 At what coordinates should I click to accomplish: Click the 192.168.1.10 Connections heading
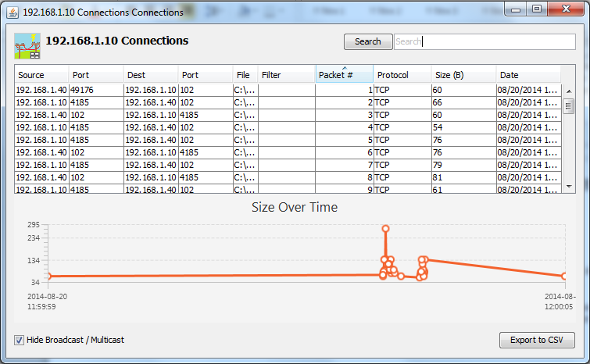pos(117,41)
